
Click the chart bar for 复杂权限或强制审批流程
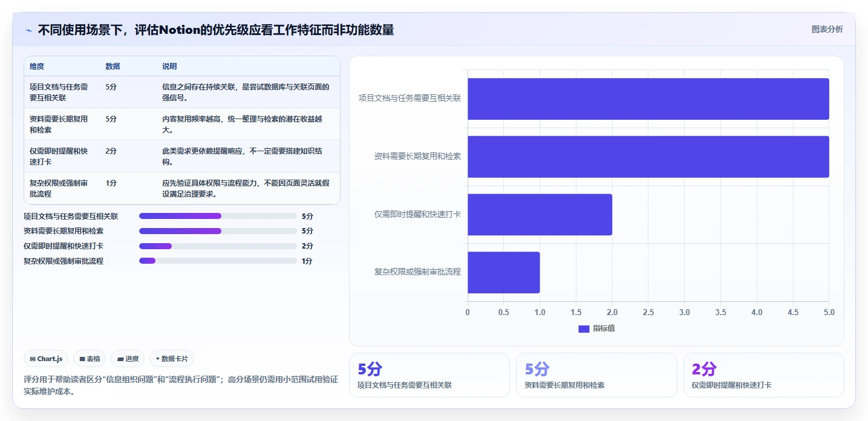pos(503,272)
